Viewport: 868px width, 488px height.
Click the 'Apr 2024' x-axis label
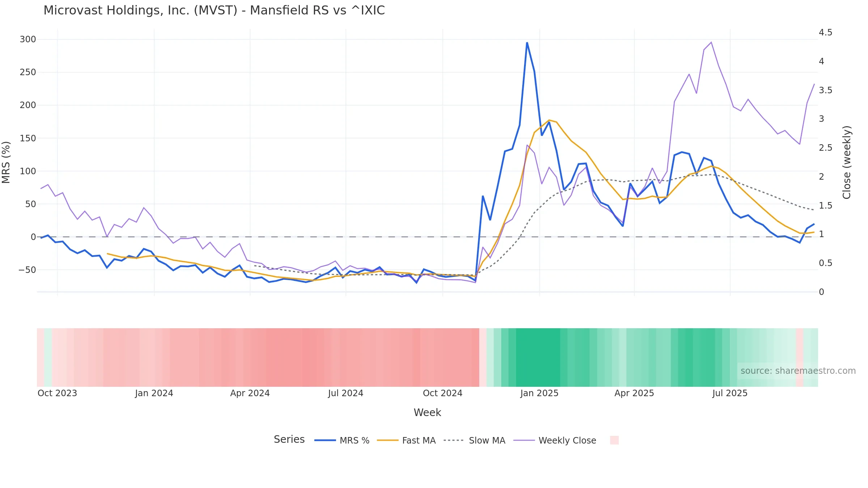click(250, 393)
